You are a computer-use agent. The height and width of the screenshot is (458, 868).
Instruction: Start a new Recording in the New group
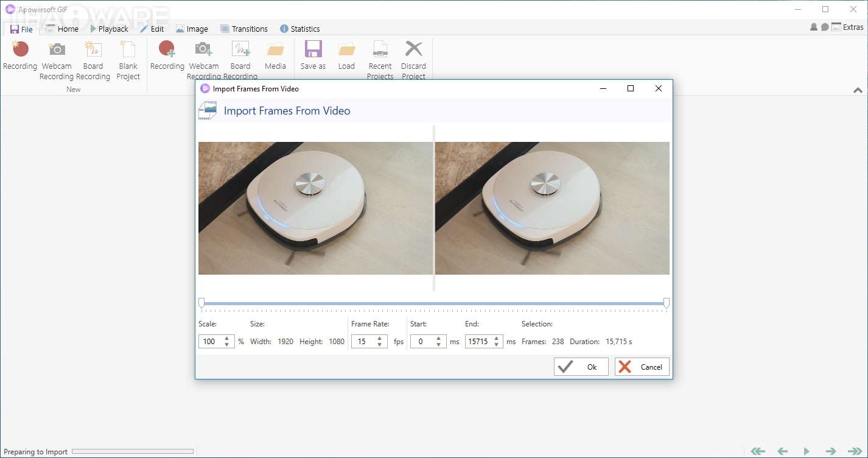[20, 56]
